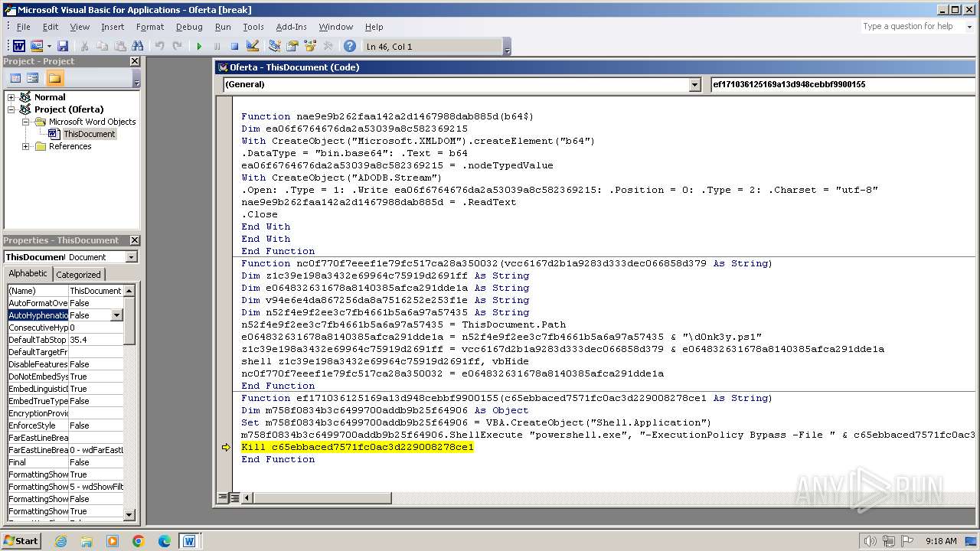Image resolution: width=980 pixels, height=551 pixels.
Task: Open Google Chrome from taskbar
Action: tap(139, 541)
